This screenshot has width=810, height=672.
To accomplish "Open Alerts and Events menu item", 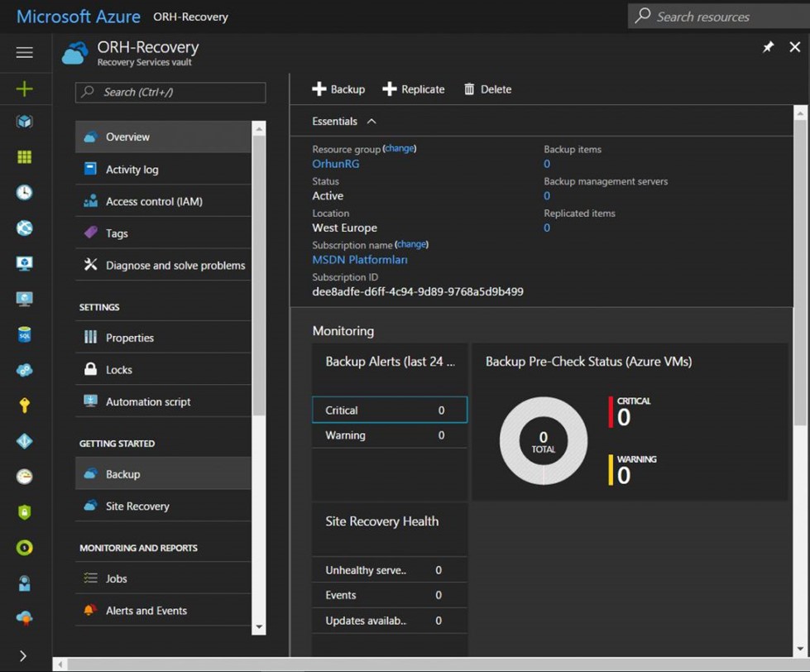I will point(163,610).
